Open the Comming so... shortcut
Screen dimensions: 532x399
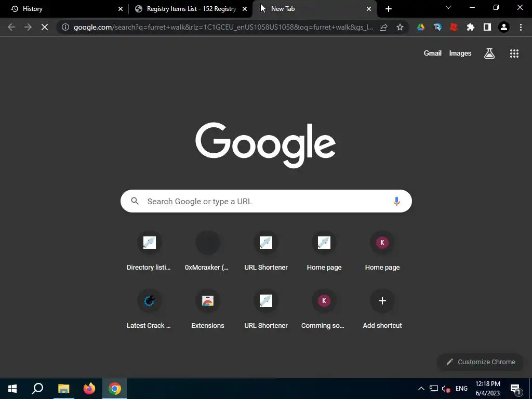(324, 310)
